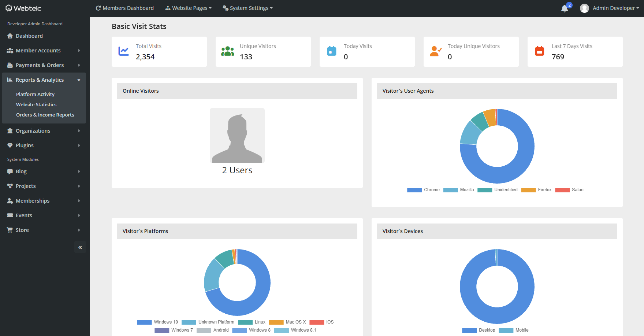The height and width of the screenshot is (336, 644).
Task: Click the Webteic logo
Action: 23,8
